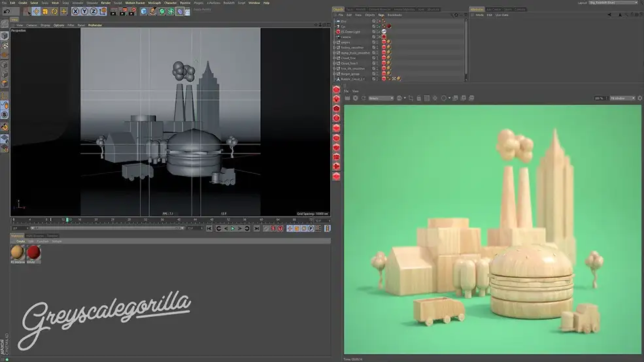Open the Create menu

pos(23,3)
